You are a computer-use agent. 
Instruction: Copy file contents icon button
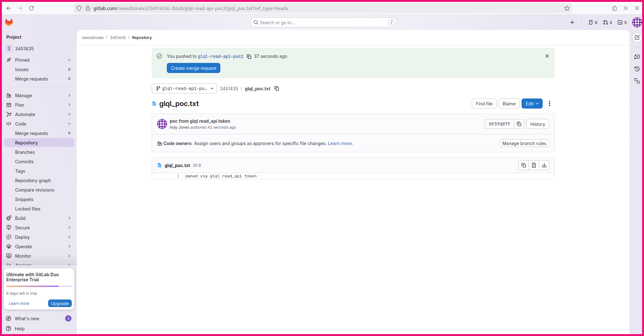[524, 165]
